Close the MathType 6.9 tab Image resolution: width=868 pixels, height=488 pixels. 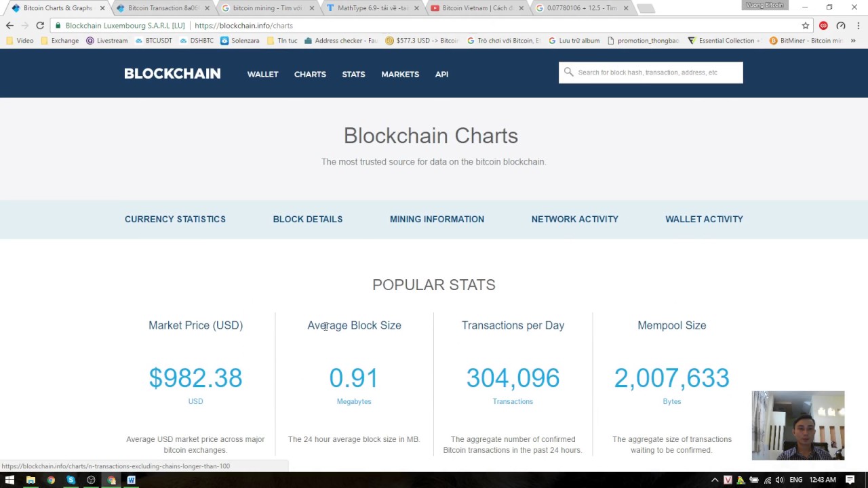pyautogui.click(x=416, y=8)
